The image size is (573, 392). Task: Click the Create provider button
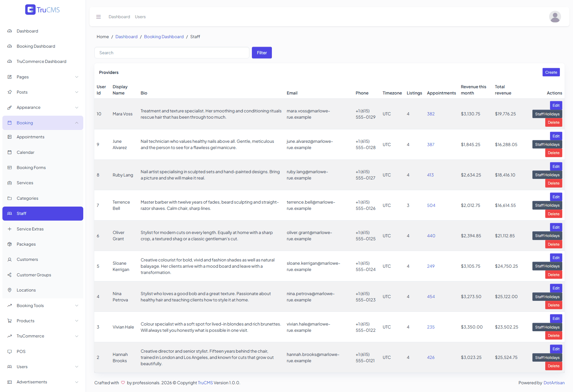[551, 72]
